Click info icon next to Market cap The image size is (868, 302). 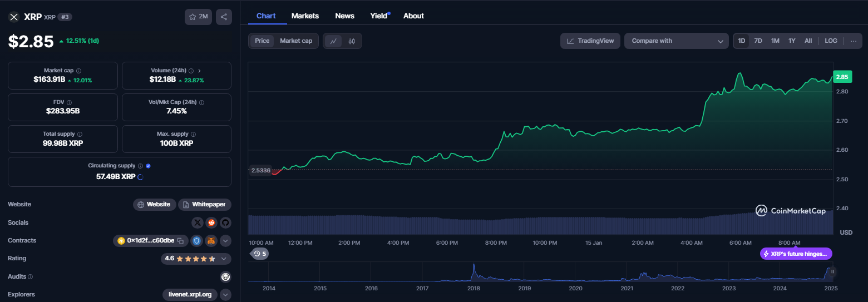pos(78,71)
